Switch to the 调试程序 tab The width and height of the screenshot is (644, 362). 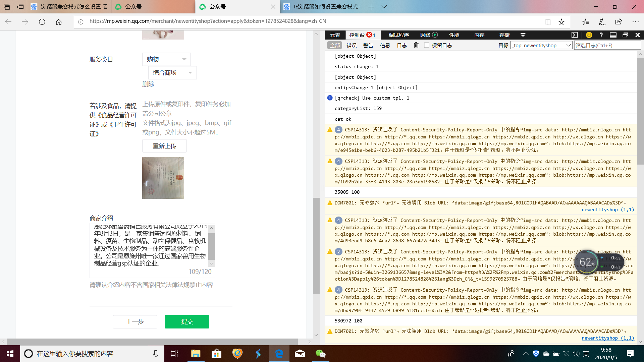click(x=398, y=35)
